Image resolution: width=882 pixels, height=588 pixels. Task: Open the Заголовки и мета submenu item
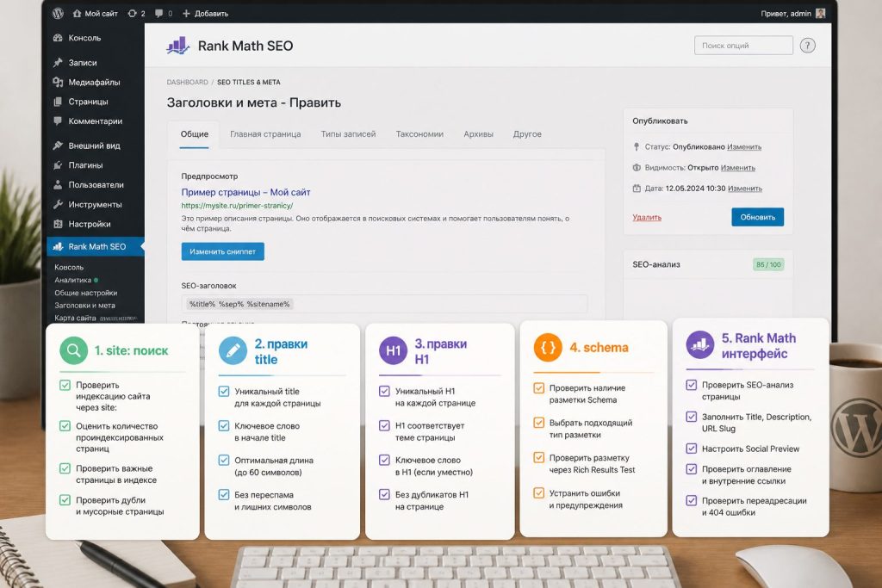pos(84,306)
